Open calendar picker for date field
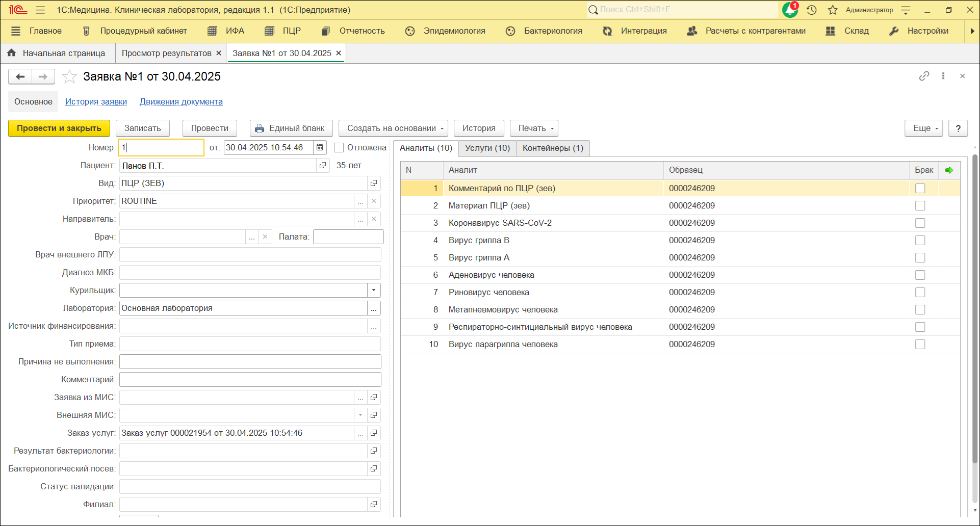 tap(320, 148)
